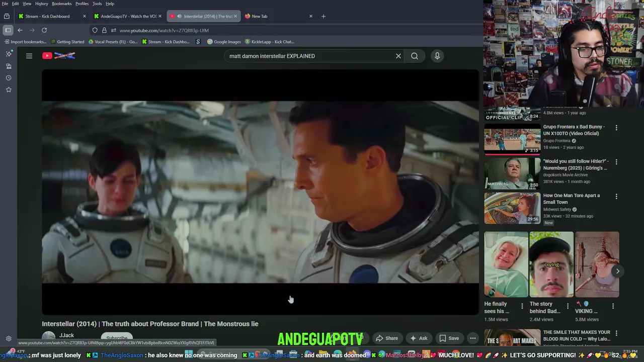Click the browser forward arrow
The image size is (644, 362).
(x=32, y=30)
